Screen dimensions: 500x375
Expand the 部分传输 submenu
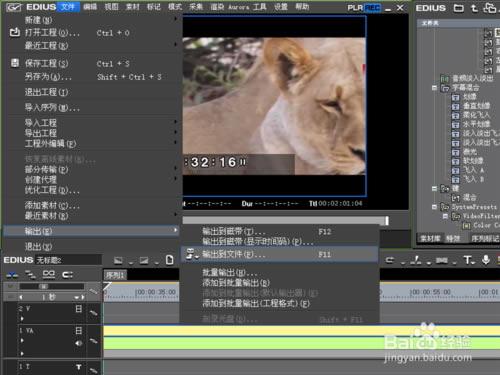175,169
